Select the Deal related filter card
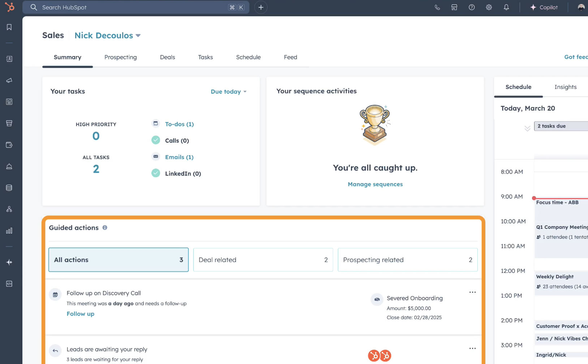588x364 pixels. coord(263,260)
